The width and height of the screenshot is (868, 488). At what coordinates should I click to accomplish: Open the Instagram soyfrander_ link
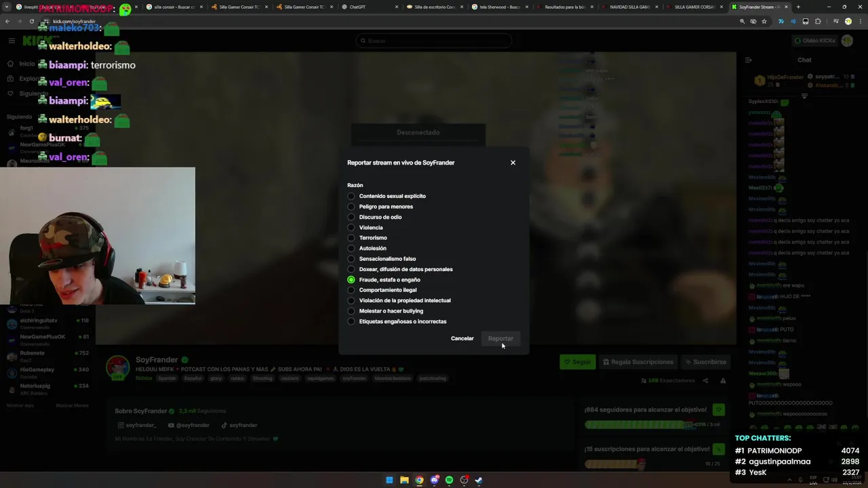(137, 425)
